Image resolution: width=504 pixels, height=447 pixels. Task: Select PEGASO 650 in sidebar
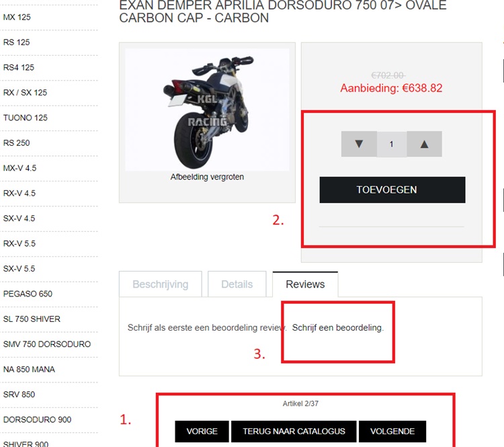(x=28, y=294)
